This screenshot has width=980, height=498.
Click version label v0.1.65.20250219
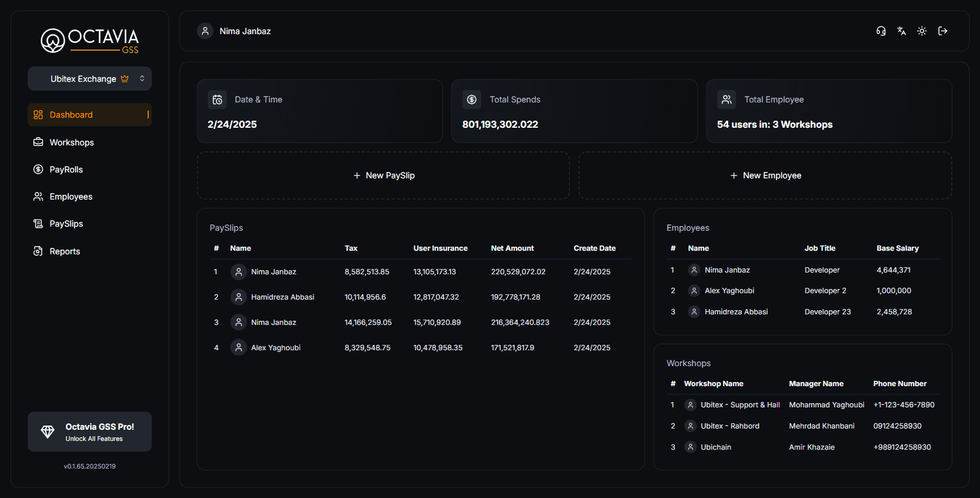click(89, 466)
